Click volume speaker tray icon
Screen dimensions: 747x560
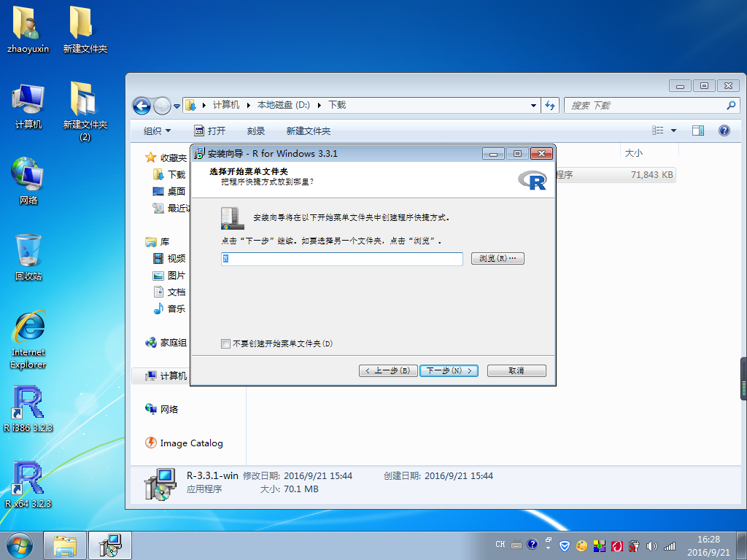point(651,545)
